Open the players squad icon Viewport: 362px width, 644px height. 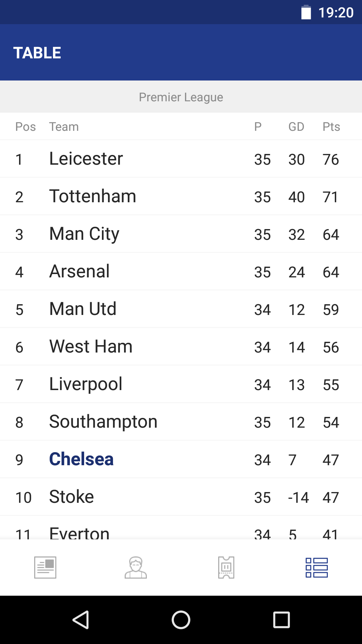coord(136,568)
